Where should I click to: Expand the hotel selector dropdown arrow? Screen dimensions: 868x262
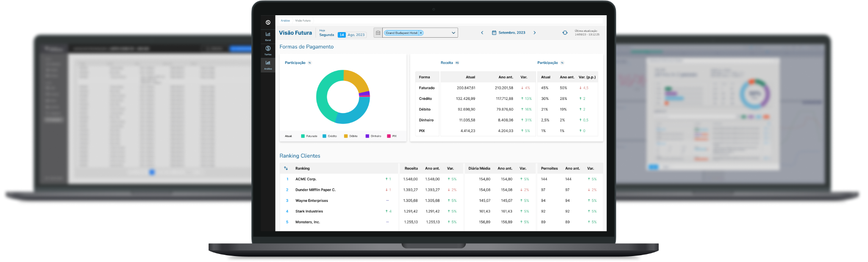pos(453,33)
